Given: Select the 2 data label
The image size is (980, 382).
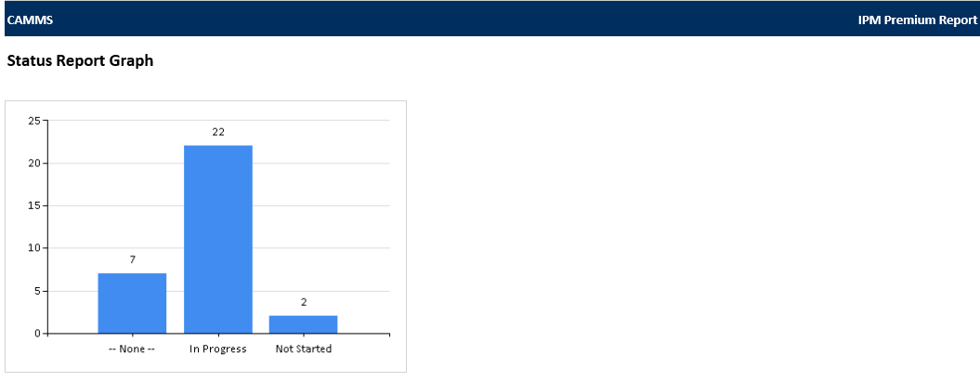Looking at the screenshot, I should tap(304, 303).
